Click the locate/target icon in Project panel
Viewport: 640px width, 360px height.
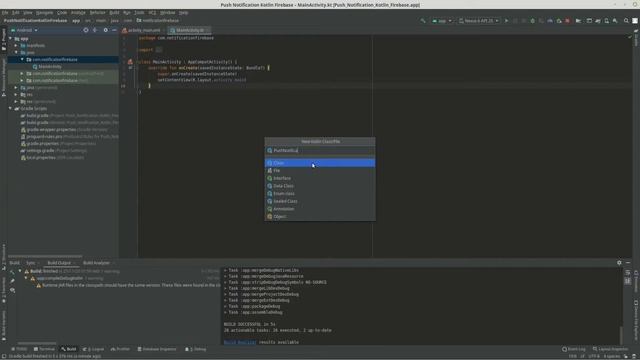tap(86, 30)
